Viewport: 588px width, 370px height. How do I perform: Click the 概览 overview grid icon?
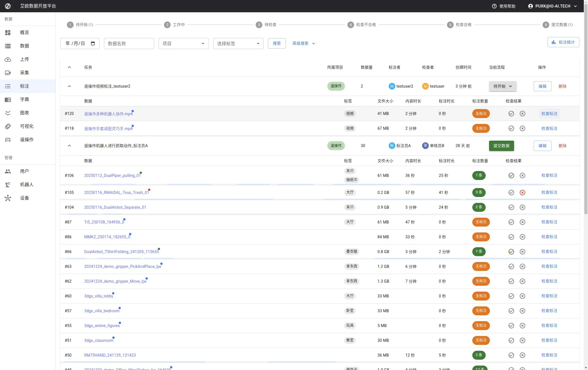pyautogui.click(x=8, y=33)
